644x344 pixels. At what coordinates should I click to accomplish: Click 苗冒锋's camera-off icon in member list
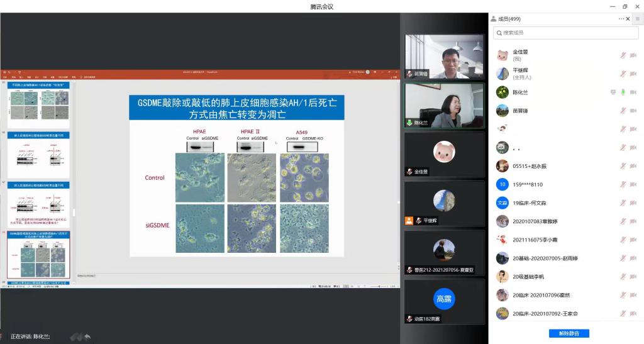coord(635,111)
